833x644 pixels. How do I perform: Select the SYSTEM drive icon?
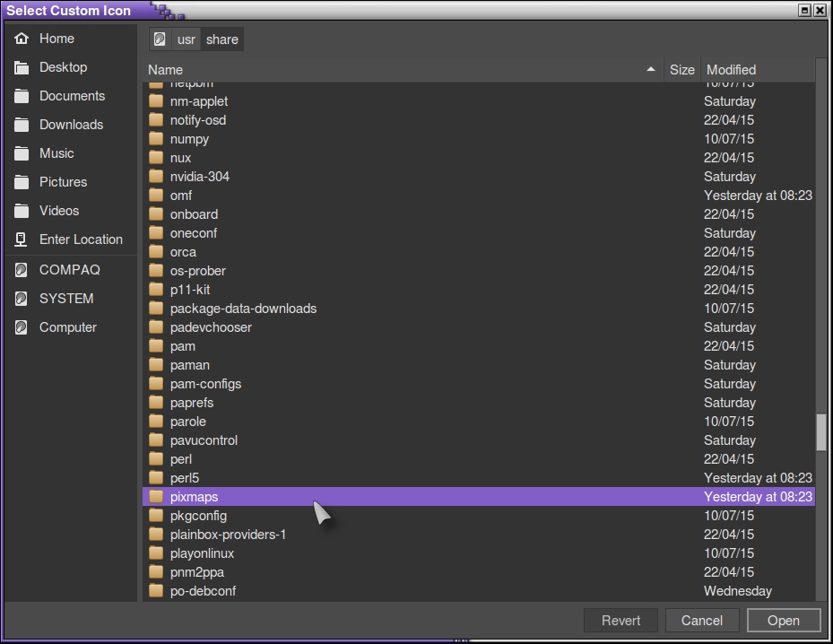pos(22,299)
